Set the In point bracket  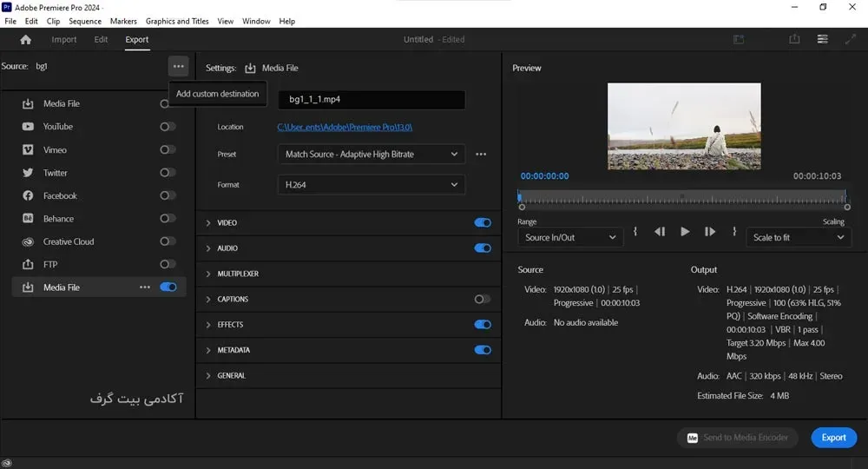(x=635, y=231)
